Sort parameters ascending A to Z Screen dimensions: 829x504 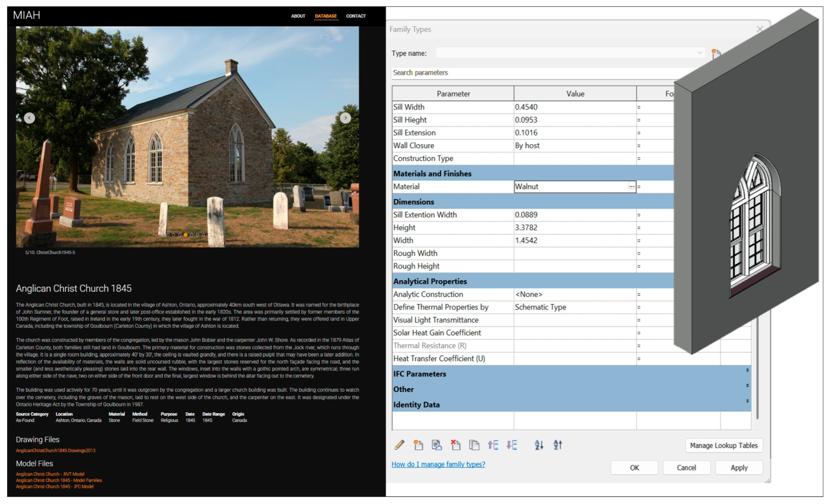pos(539,445)
